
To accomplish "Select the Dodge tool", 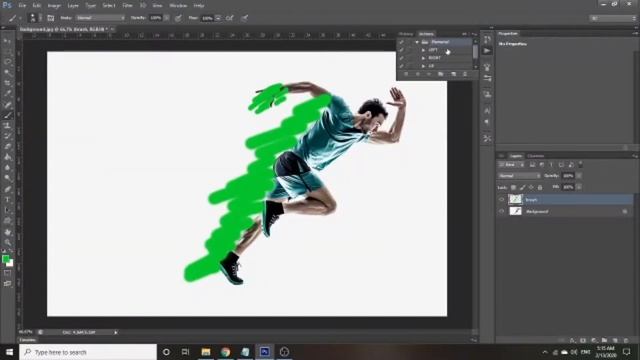I will [x=7, y=178].
